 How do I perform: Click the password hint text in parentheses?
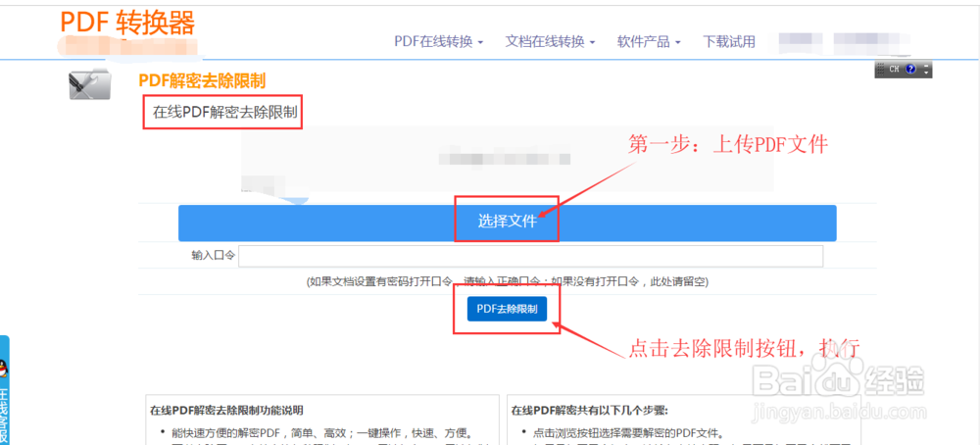(x=507, y=282)
